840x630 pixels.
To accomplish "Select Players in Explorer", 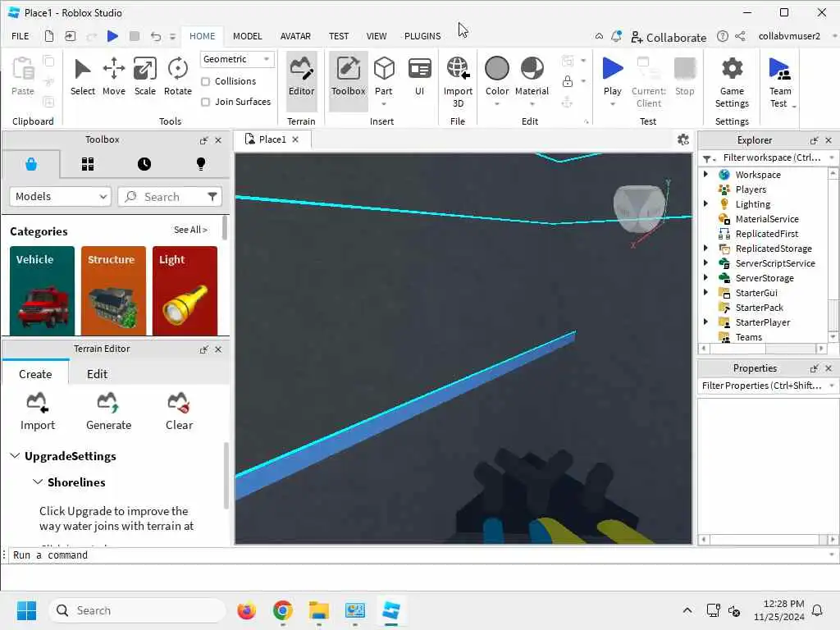I will pos(751,189).
